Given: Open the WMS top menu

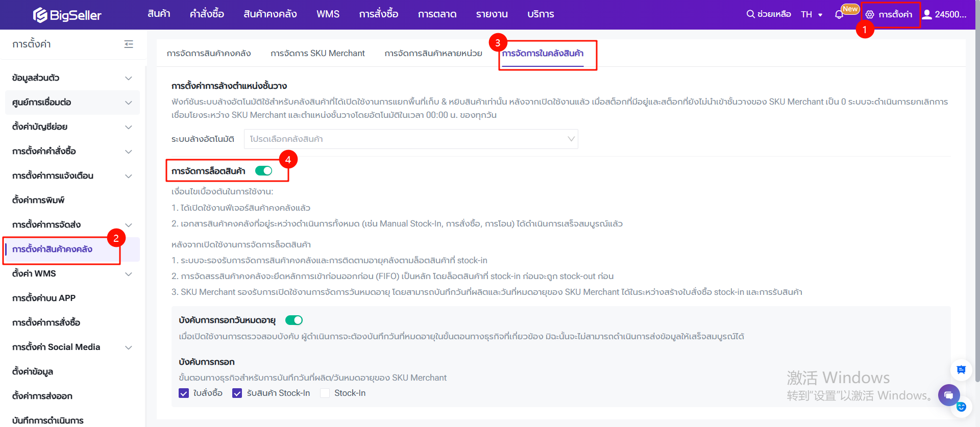Looking at the screenshot, I should point(328,14).
